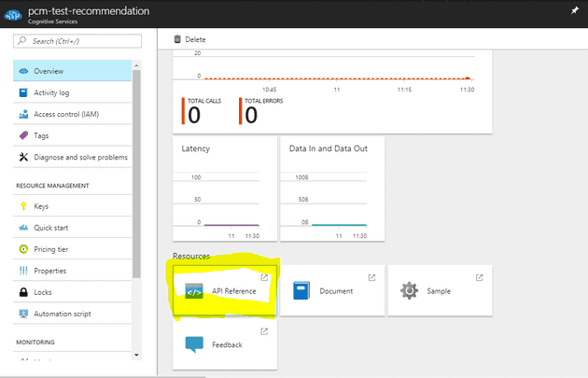This screenshot has width=588, height=378.
Task: Open Tags menu item
Action: click(x=73, y=135)
